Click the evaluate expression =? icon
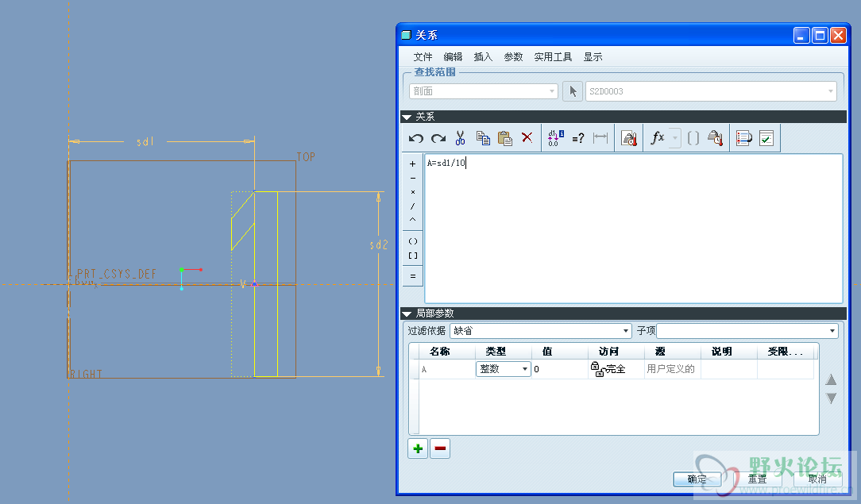Image resolution: width=861 pixels, height=504 pixels. pyautogui.click(x=577, y=139)
